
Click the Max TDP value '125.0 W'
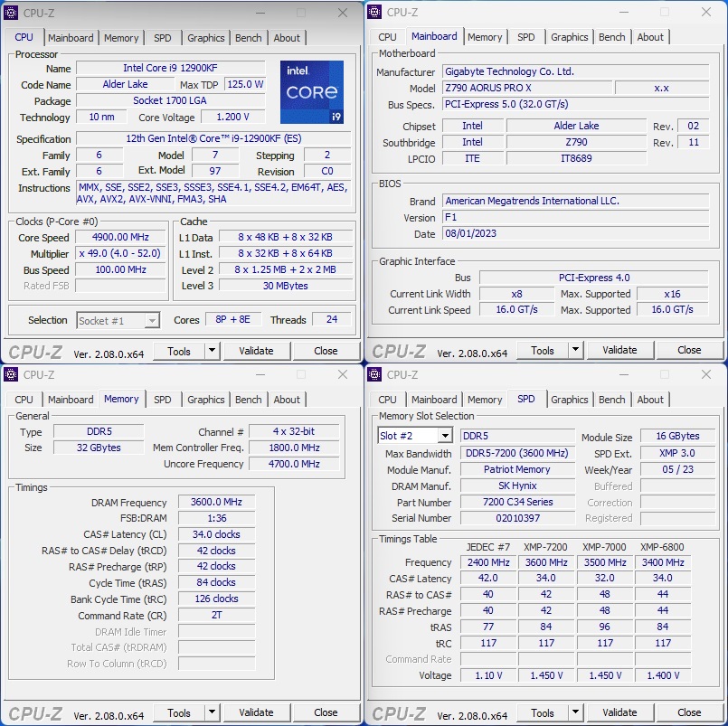245,84
